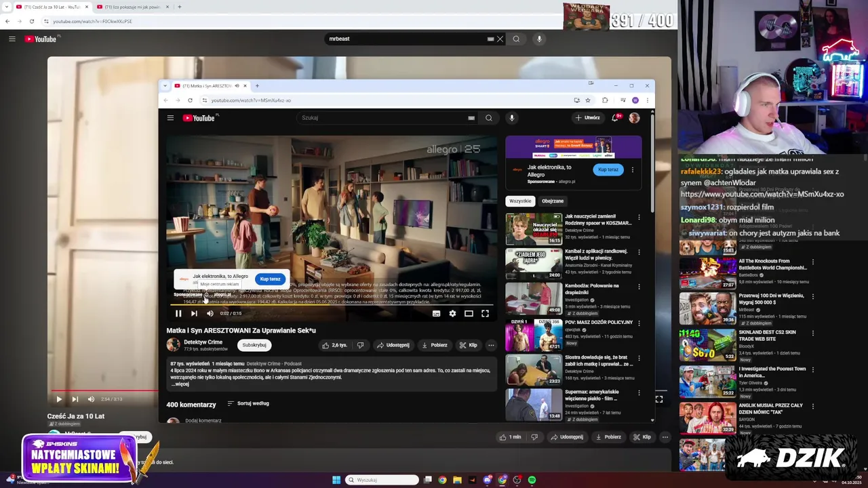Viewport: 868px width, 488px height.
Task: Click Udostępnij under front window video
Action: (x=393, y=345)
